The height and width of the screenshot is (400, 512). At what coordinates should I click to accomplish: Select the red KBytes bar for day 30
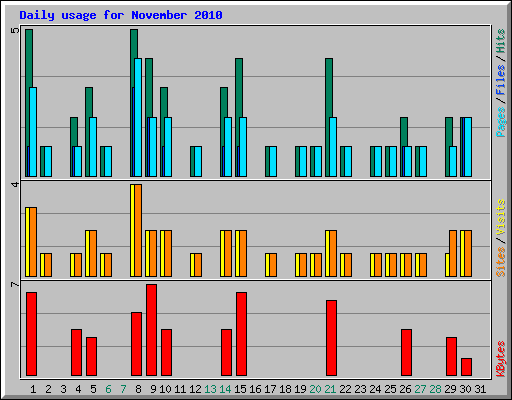466,367
